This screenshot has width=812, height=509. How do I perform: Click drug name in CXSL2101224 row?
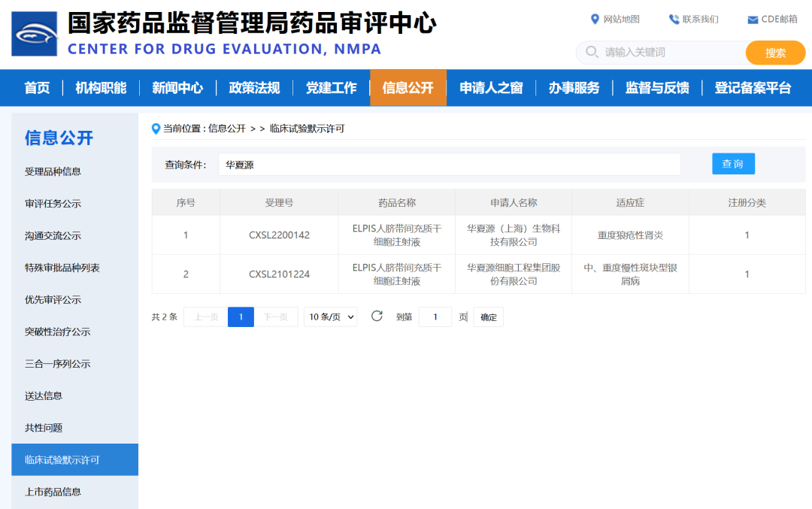[397, 274]
